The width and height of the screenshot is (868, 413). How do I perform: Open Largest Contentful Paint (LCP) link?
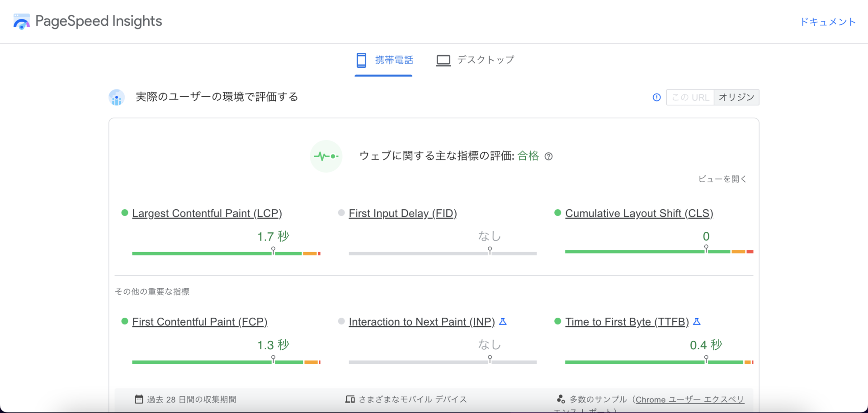pyautogui.click(x=207, y=213)
